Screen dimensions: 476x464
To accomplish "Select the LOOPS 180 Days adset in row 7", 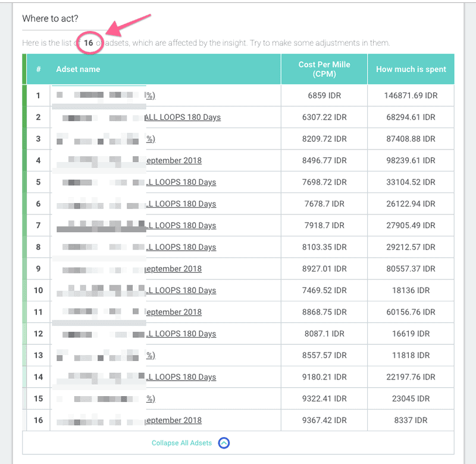I will point(181,225).
